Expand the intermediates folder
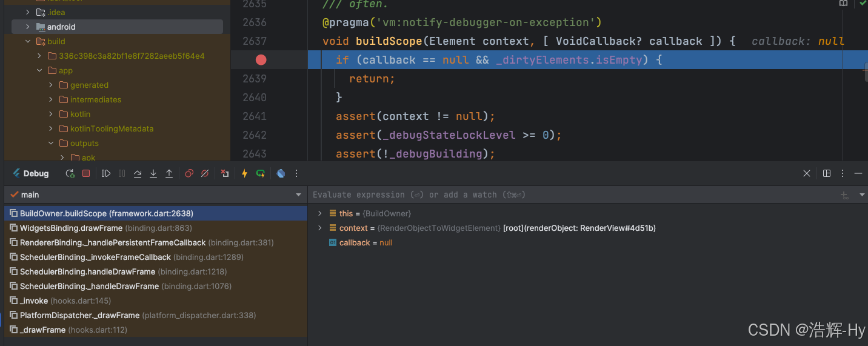868x346 pixels. click(51, 99)
